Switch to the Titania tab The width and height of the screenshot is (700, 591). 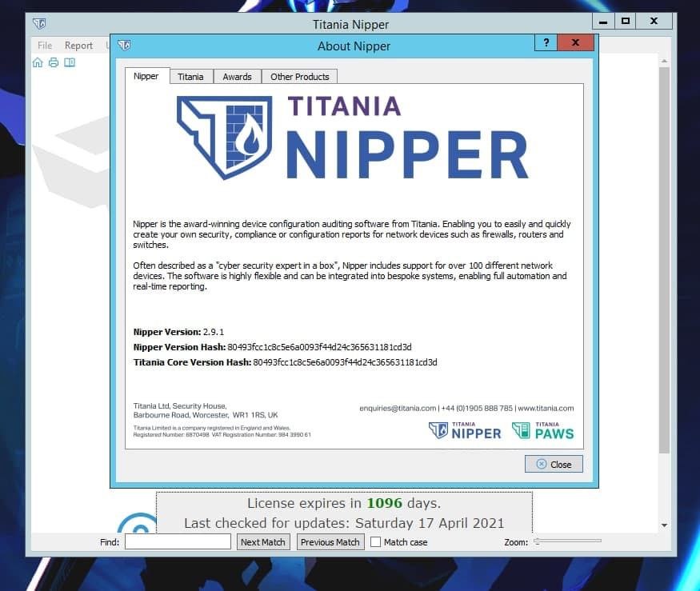[190, 77]
